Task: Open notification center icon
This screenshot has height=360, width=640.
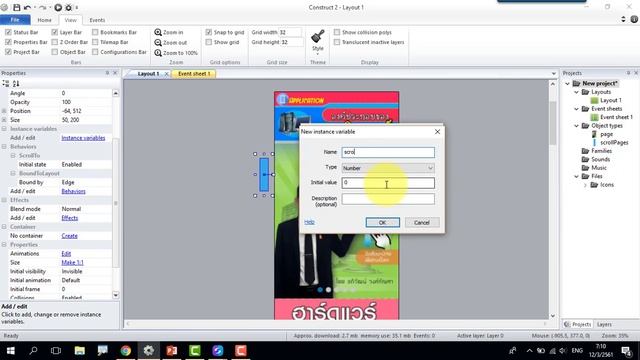Action: [x=627, y=351]
